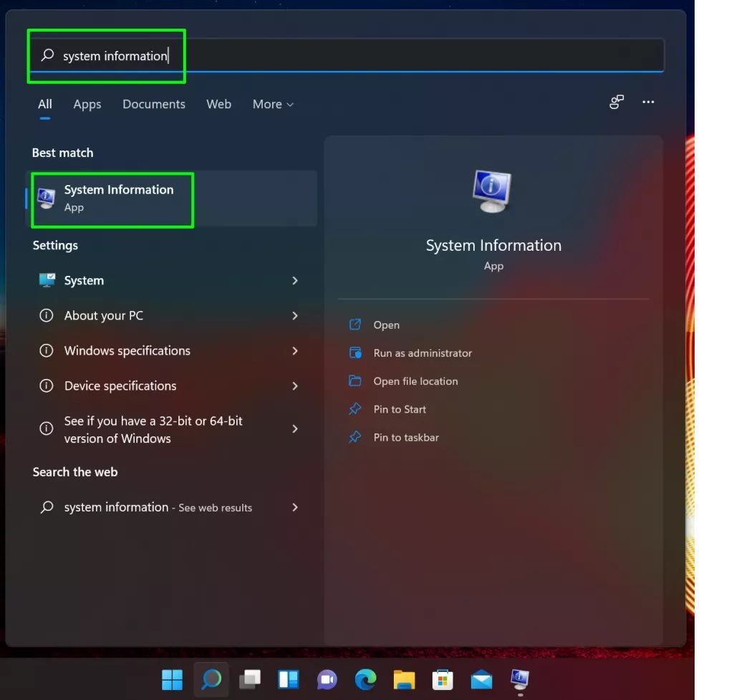
Task: Open the Web search tab
Action: (218, 104)
